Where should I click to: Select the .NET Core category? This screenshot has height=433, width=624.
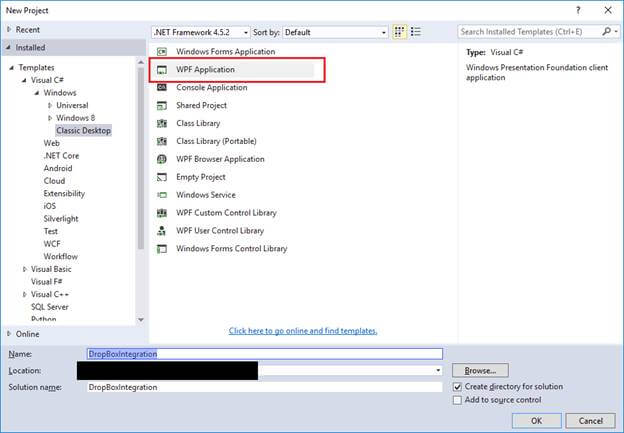(x=61, y=156)
